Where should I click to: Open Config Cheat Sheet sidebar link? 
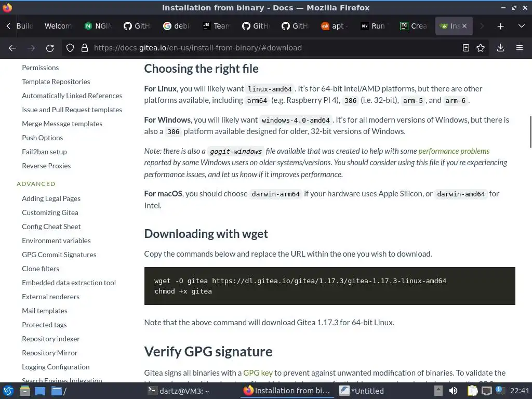pos(51,227)
